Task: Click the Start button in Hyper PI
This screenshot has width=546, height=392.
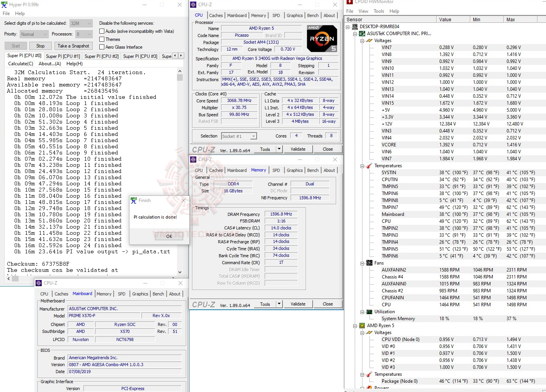Action: [16, 46]
